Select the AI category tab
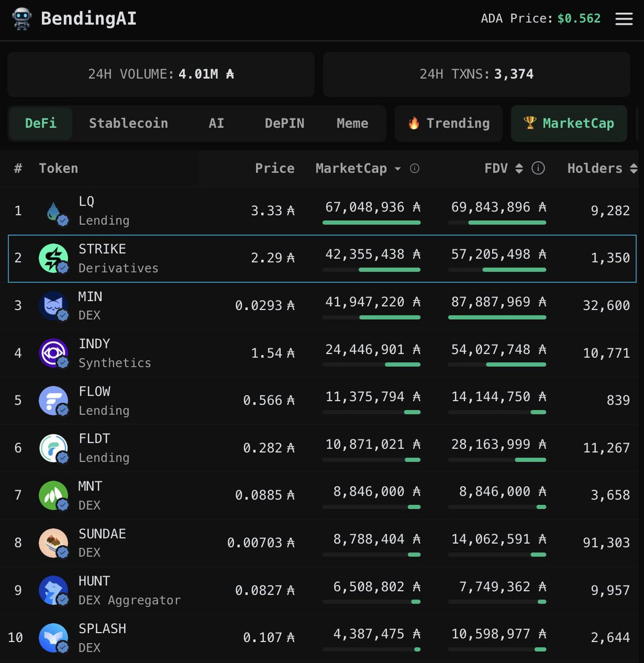 [x=217, y=123]
